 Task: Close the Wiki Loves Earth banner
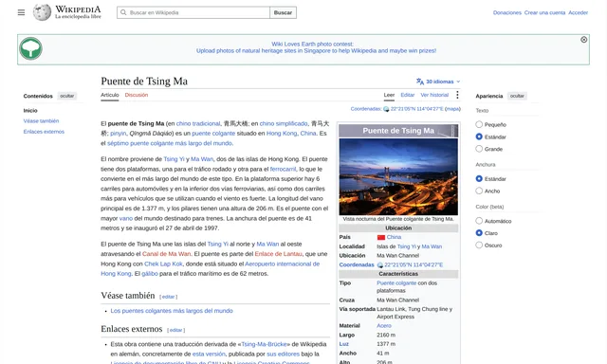pos(584,40)
